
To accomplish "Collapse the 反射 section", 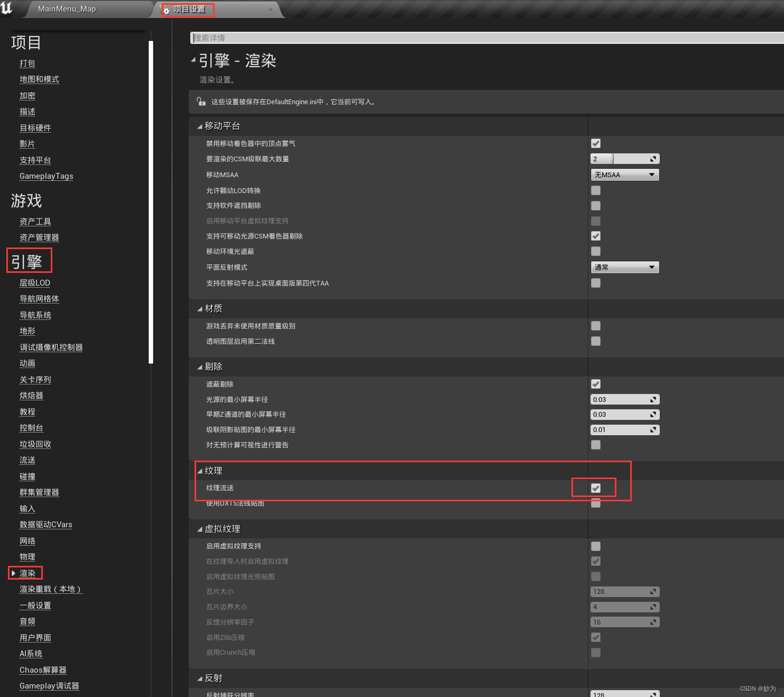I will point(200,678).
